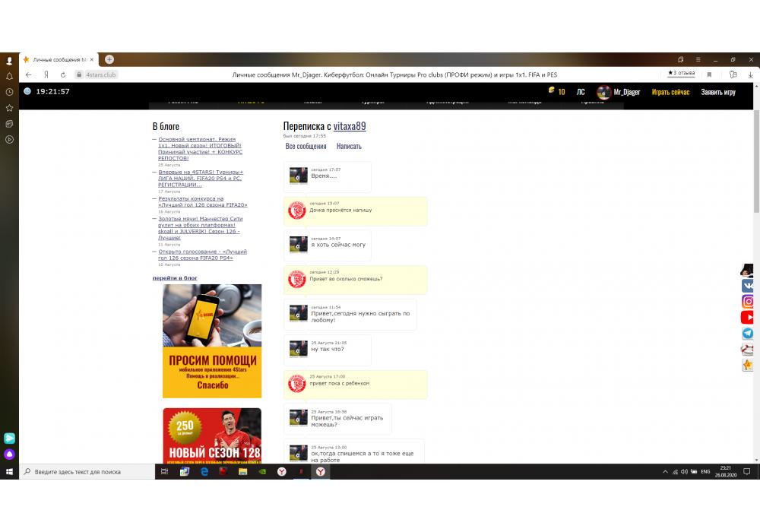This screenshot has height=532, width=760.
Task: Open collections icon in browser sidebar
Action: 9,124
